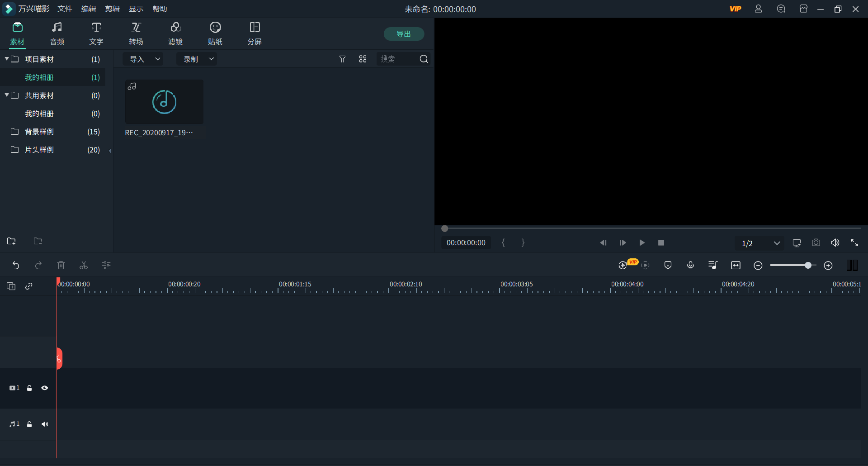Click the timeline zoom slider handle
Image resolution: width=868 pixels, height=466 pixels.
tap(808, 266)
